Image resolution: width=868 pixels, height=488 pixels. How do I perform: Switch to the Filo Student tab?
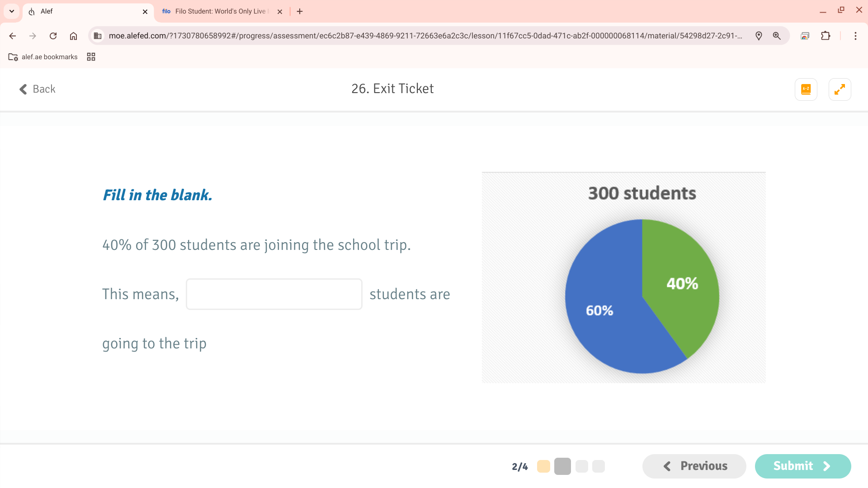point(217,11)
